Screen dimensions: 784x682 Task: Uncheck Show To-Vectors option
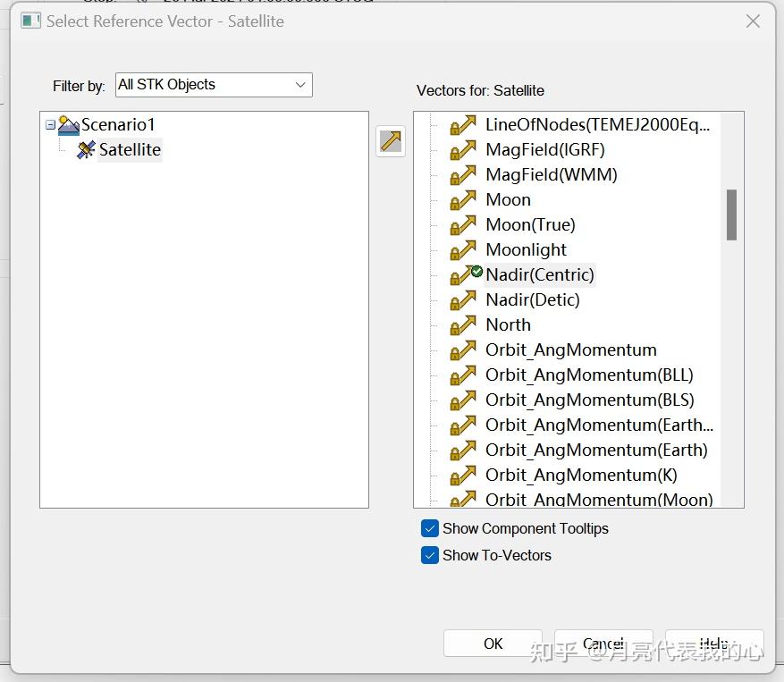click(x=429, y=555)
